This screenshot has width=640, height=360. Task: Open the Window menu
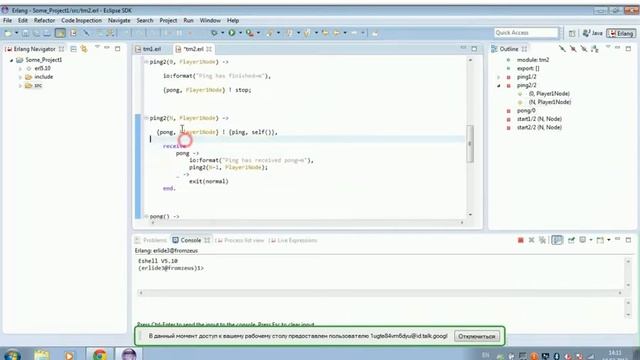click(x=210, y=20)
